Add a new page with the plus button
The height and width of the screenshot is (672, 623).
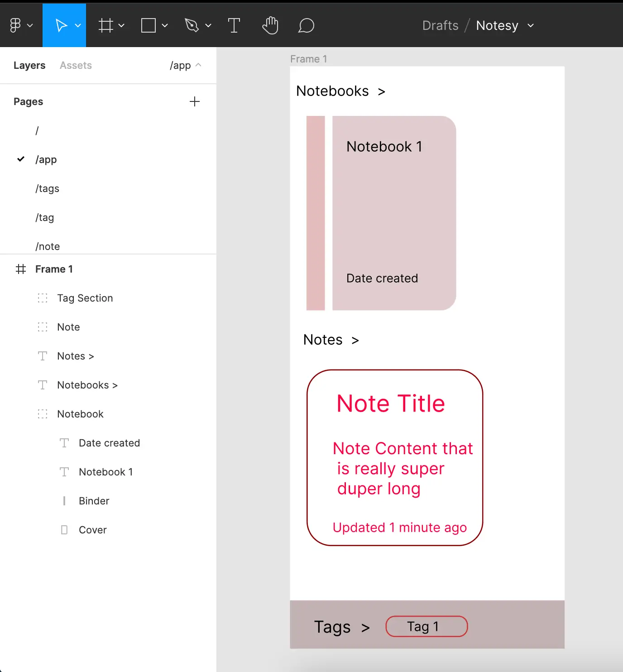click(195, 101)
